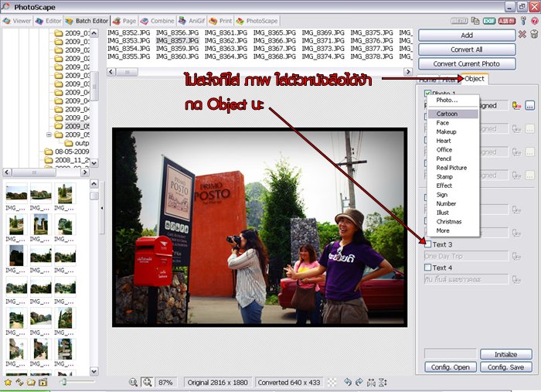The height and width of the screenshot is (392, 541).
Task: Select Real Picture in the object menu
Action: click(453, 168)
